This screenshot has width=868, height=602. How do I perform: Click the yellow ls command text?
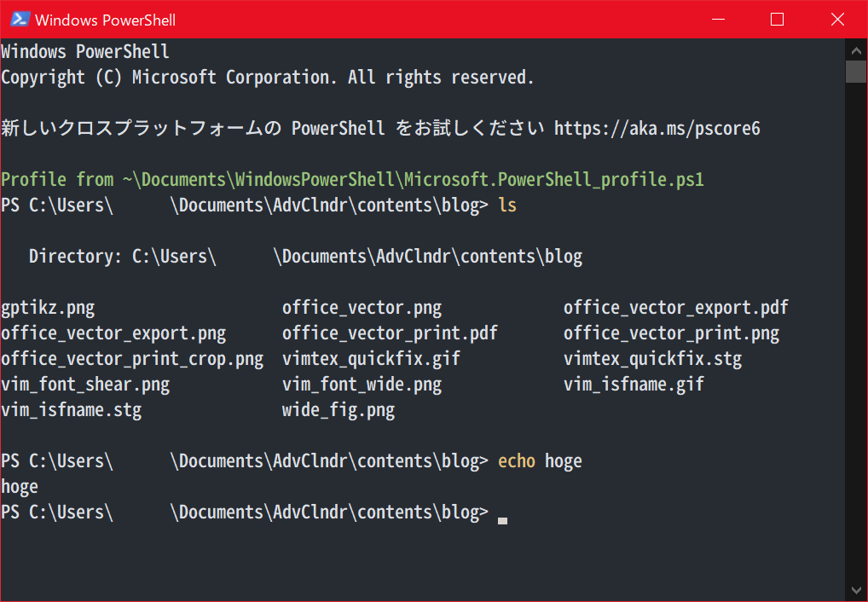[x=507, y=205]
